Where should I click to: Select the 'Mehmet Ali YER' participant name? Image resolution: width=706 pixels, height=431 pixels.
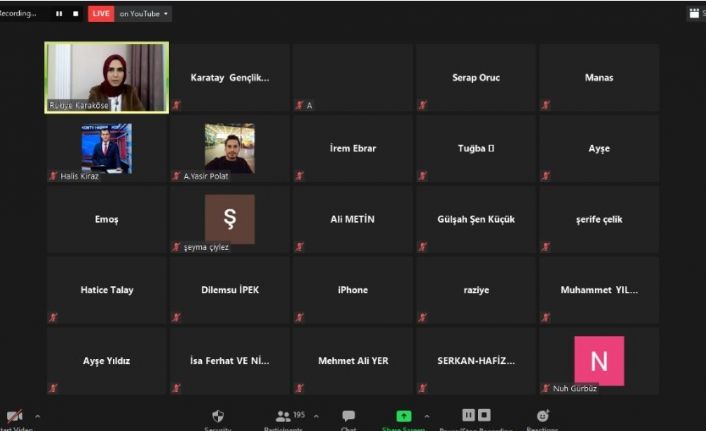point(353,361)
